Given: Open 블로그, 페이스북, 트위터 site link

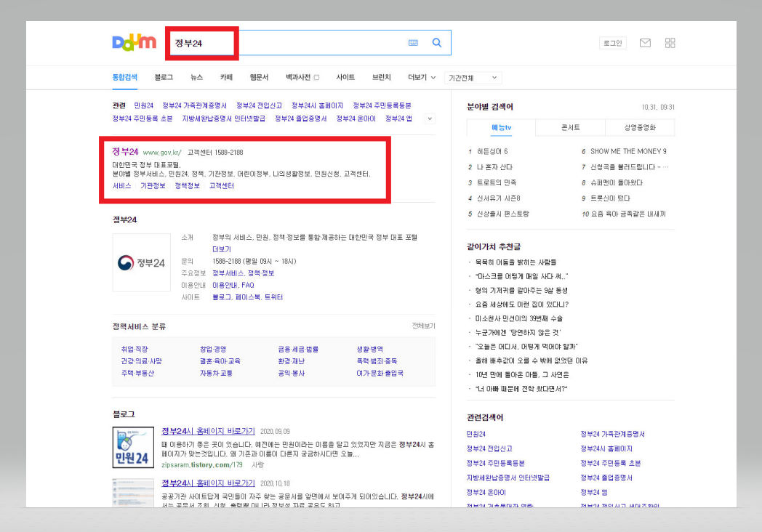Looking at the screenshot, I should (247, 297).
